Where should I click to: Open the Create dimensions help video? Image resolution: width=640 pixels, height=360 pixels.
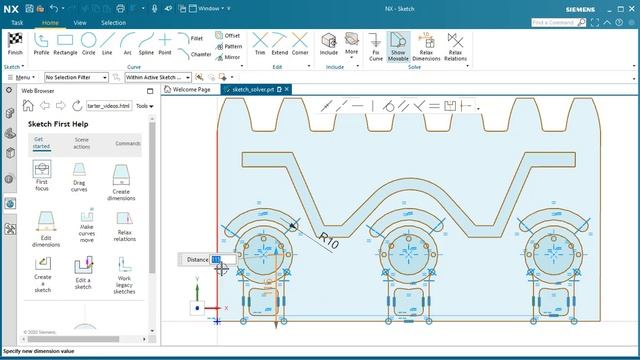click(121, 182)
